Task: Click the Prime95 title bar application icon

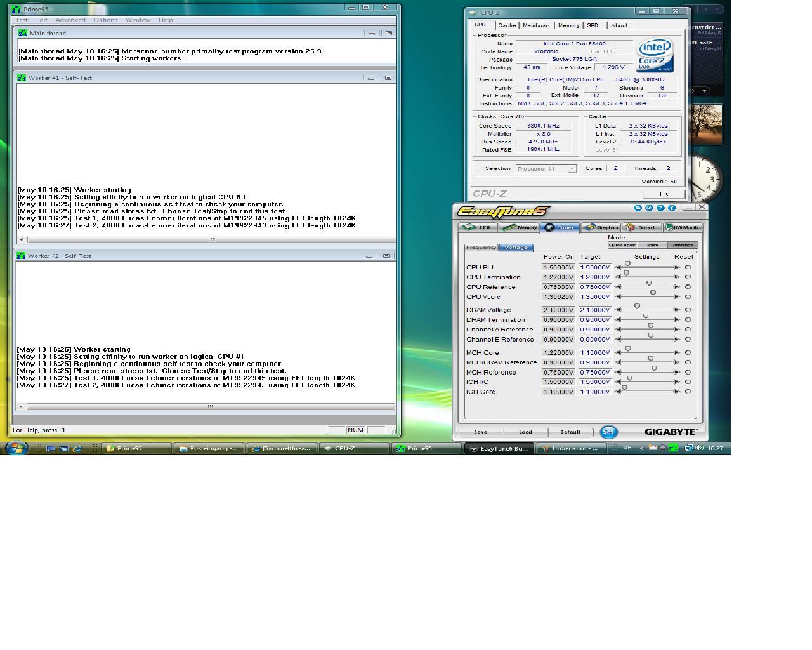Action: tap(16, 9)
